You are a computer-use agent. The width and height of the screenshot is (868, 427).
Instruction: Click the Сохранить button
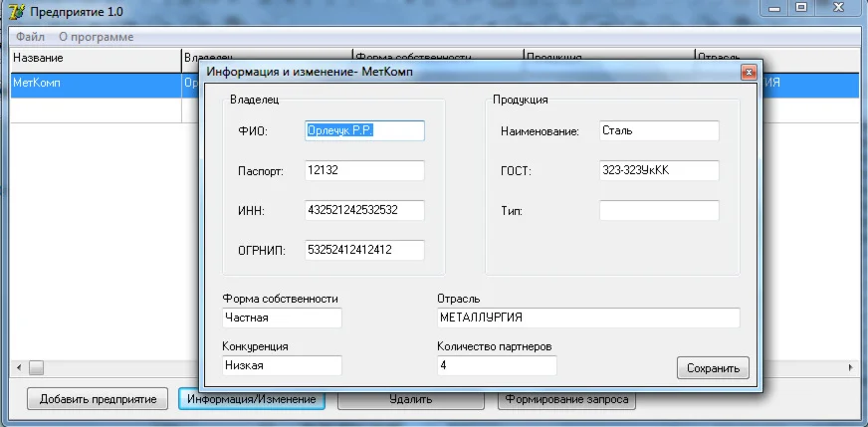pos(713,368)
